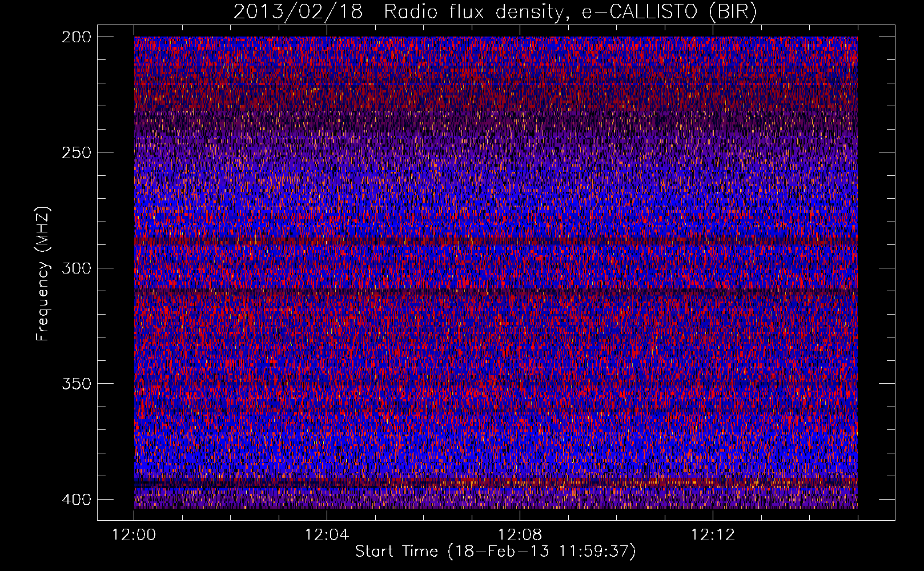
Task: Click the '12:08' time axis label
Action: [x=520, y=535]
